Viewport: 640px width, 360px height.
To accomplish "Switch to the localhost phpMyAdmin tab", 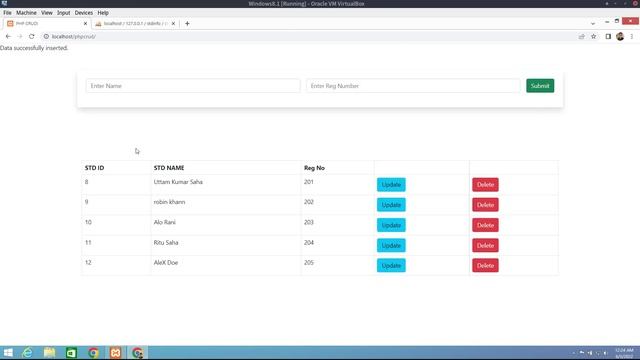I will [x=135, y=24].
